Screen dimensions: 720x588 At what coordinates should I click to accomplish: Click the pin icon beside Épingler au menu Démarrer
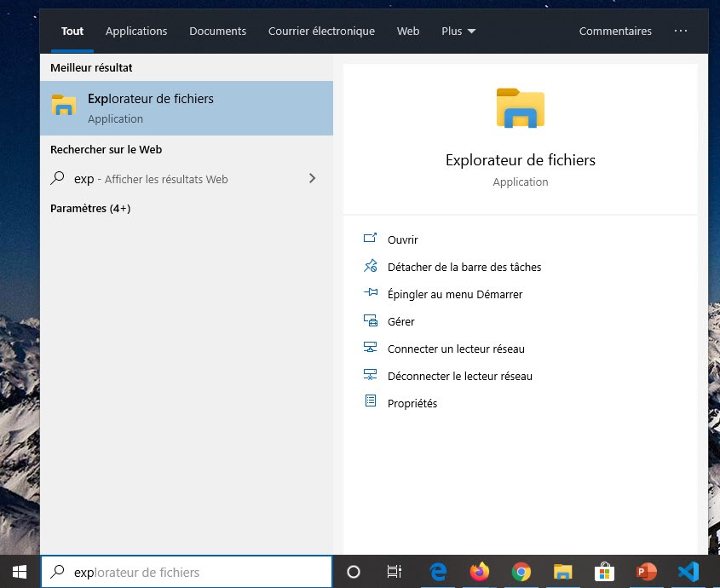pyautogui.click(x=371, y=292)
